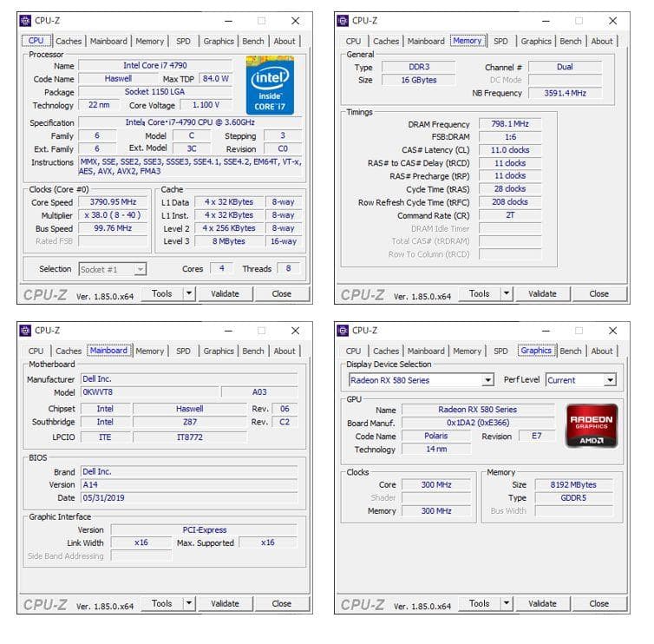
Task: Open About tab in Graphics window
Action: point(602,351)
